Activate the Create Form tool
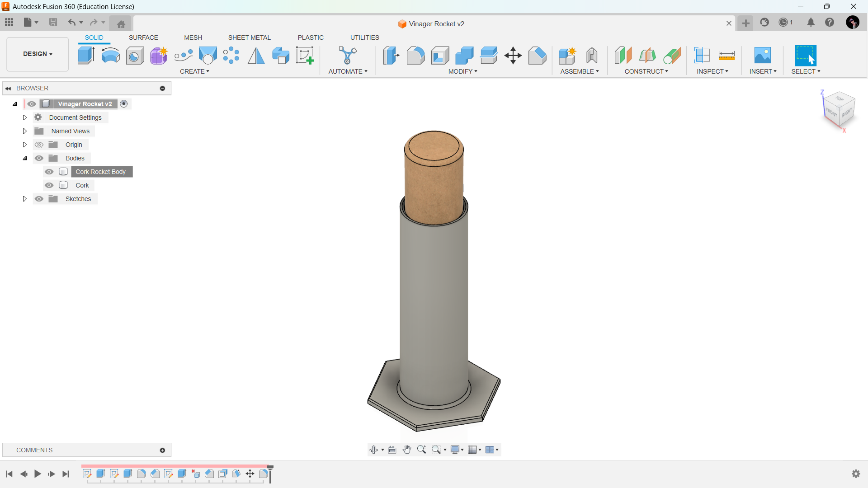Screen dimensions: 868x488 coord(159,55)
